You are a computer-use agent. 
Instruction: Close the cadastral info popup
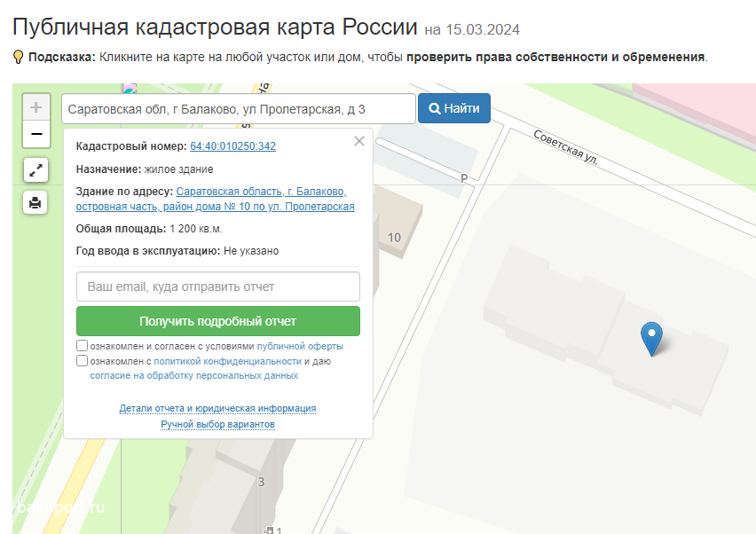point(359,141)
